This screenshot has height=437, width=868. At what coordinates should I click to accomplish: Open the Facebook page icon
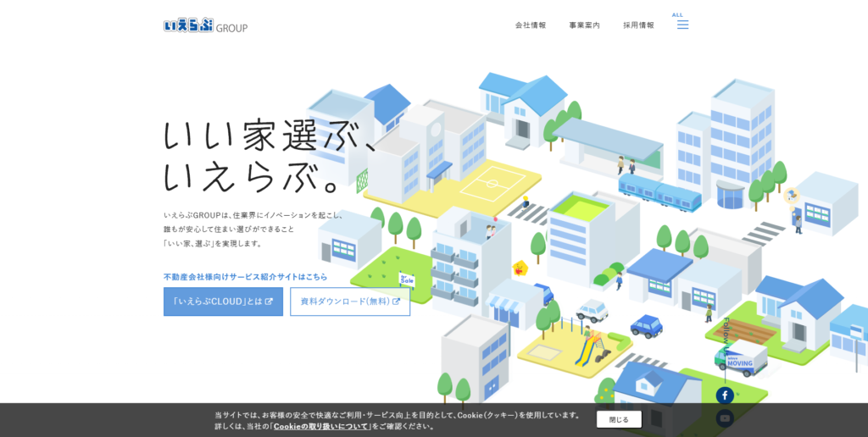point(725,396)
